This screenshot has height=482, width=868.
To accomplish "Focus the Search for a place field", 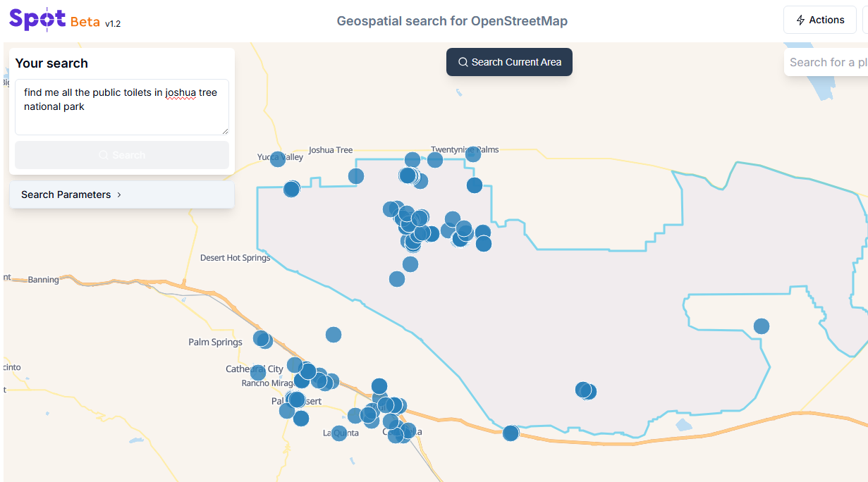I will (826, 62).
